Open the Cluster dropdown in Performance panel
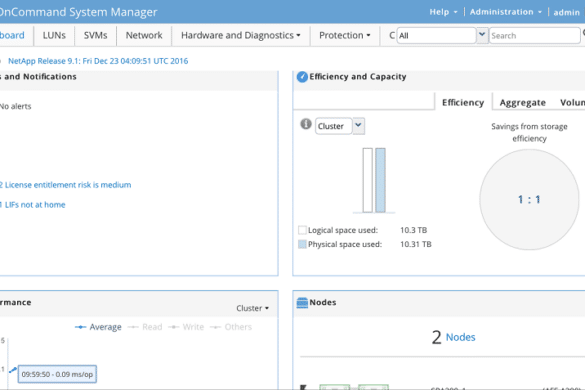The width and height of the screenshot is (585, 390). (252, 308)
